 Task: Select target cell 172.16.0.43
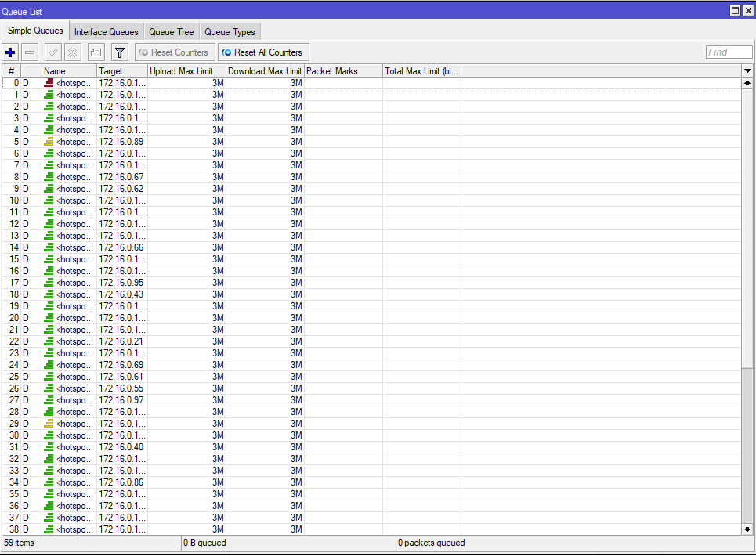tap(121, 294)
